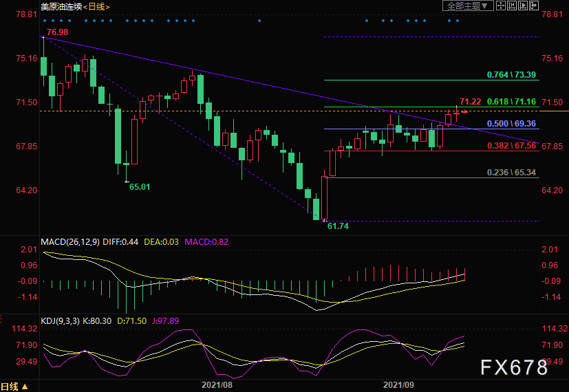
Task: Select the 0.618 Fibonacci level label at 71.16
Action: (x=511, y=102)
